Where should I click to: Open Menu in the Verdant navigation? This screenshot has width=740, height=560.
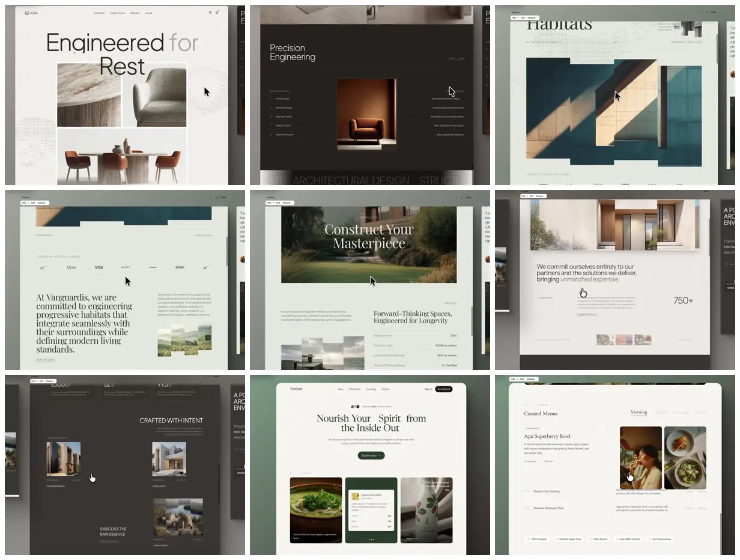click(341, 389)
